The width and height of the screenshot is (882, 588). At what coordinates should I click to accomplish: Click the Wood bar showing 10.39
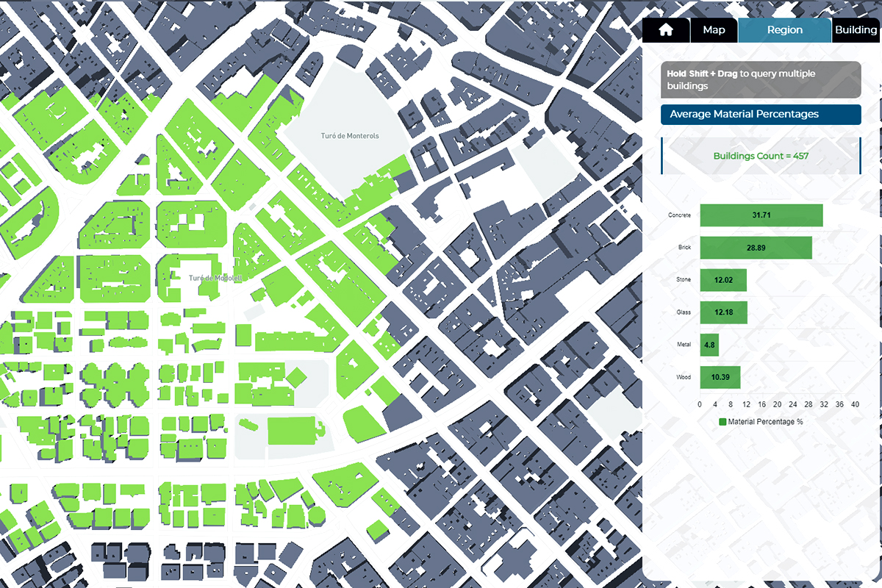pos(720,377)
